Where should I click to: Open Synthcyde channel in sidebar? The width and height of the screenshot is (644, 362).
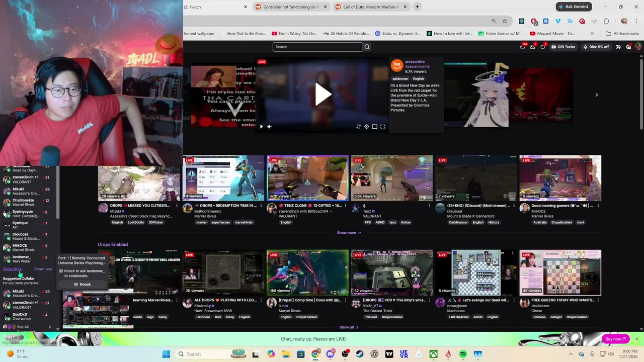pos(28,214)
